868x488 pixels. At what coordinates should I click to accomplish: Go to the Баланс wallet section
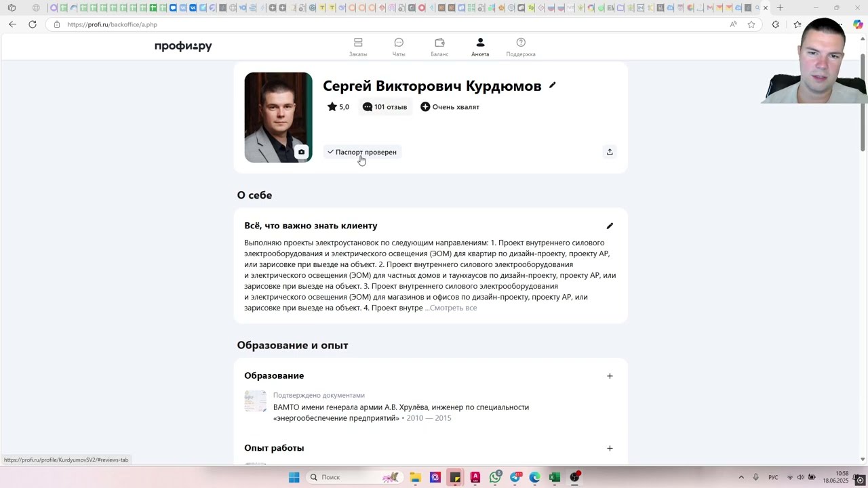pyautogui.click(x=439, y=47)
